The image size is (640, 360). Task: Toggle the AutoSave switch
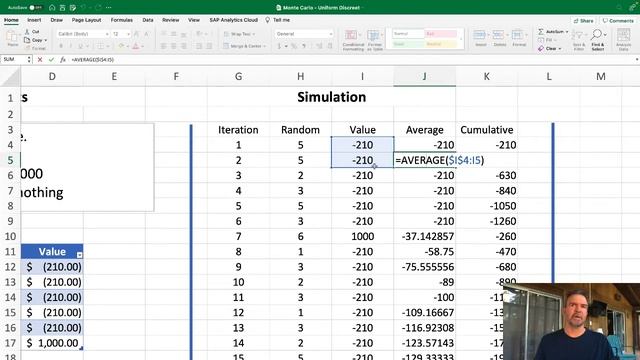(36, 7)
